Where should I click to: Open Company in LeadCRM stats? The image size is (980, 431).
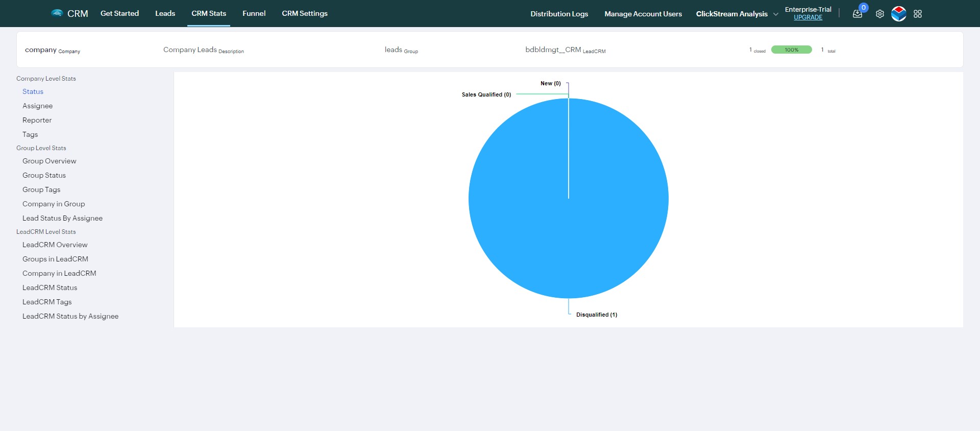click(x=59, y=273)
